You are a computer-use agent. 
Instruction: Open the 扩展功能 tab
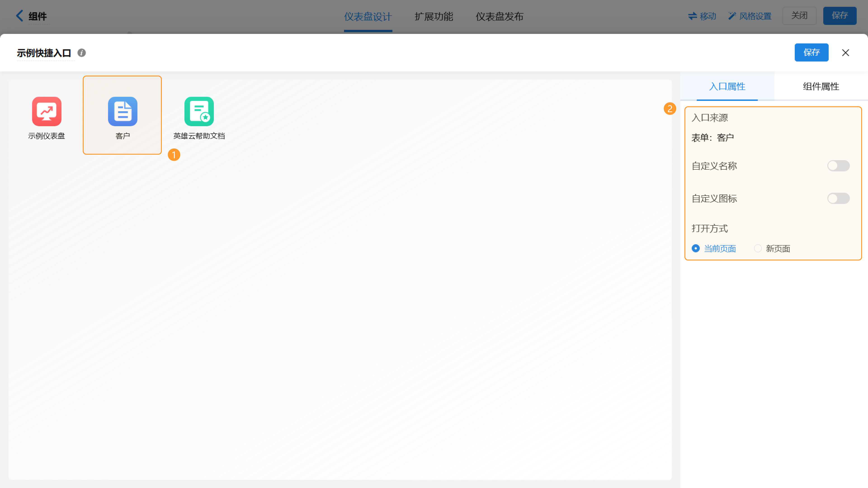point(434,17)
